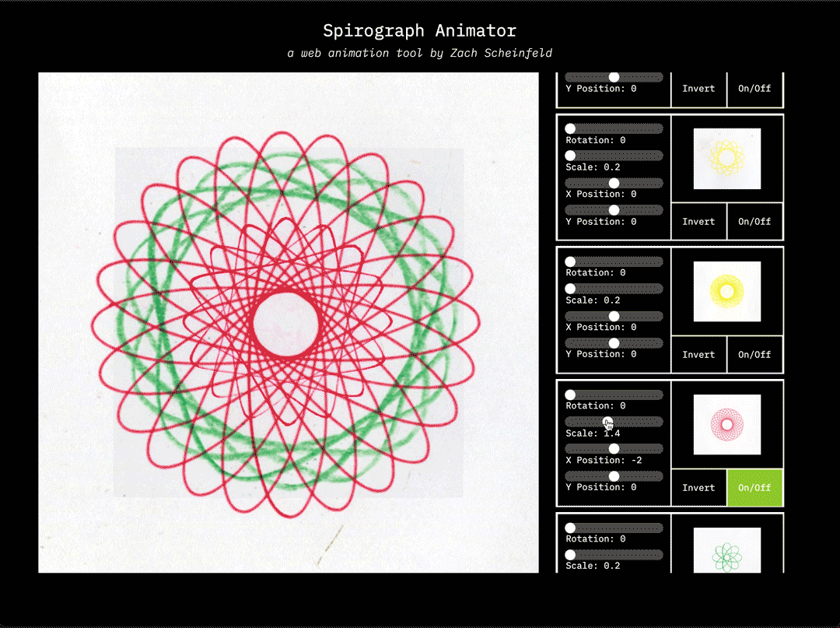This screenshot has width=840, height=628.
Task: Click the "X Position: -2" label
Action: (x=604, y=460)
